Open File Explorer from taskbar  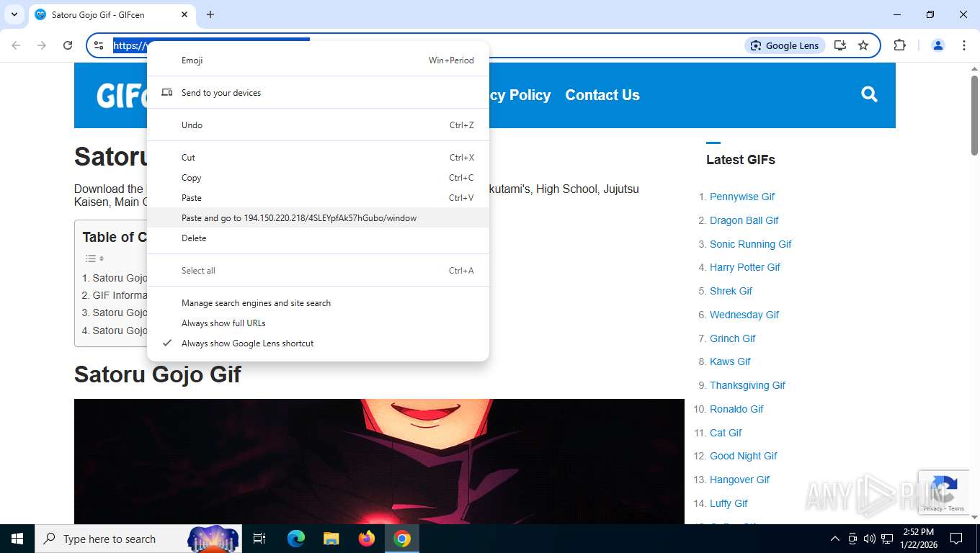331,539
